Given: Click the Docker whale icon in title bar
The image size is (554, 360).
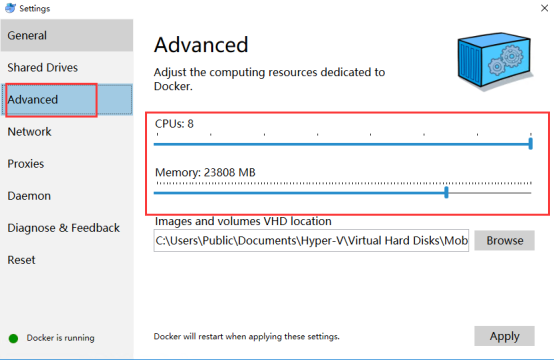Looking at the screenshot, I should pos(10,8).
